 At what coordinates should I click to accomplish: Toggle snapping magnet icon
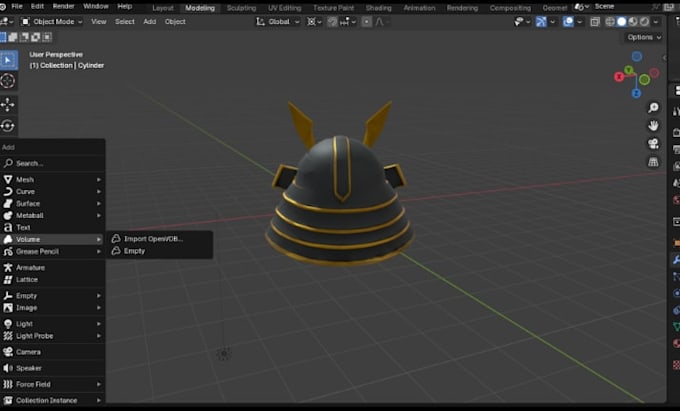tap(332, 22)
